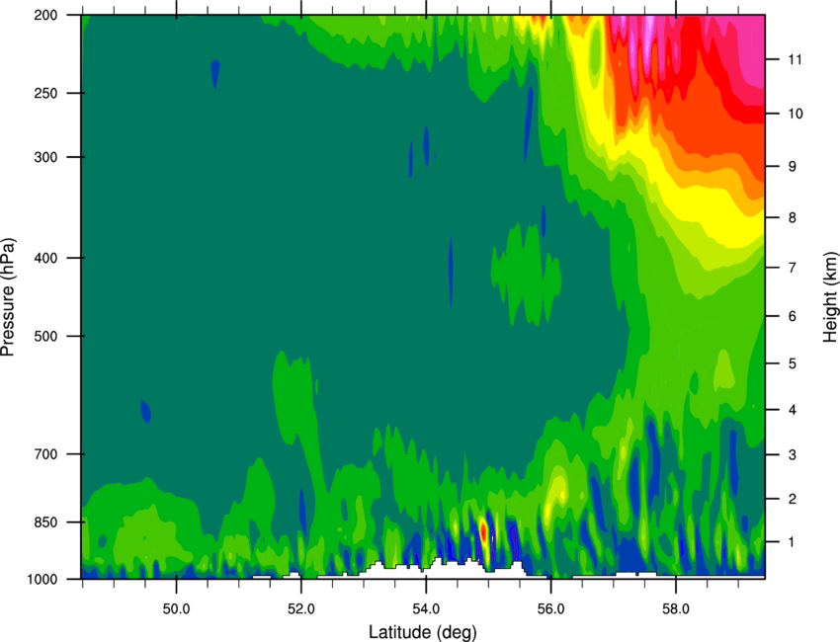840x642 pixels.
Task: Select the 250 pressure tick label
Action: [x=46, y=93]
